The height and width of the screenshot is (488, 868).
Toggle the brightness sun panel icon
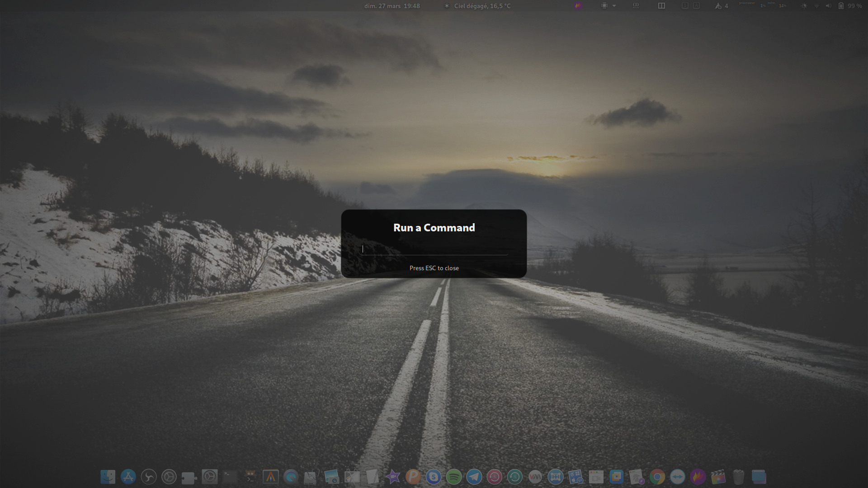pyautogui.click(x=804, y=6)
